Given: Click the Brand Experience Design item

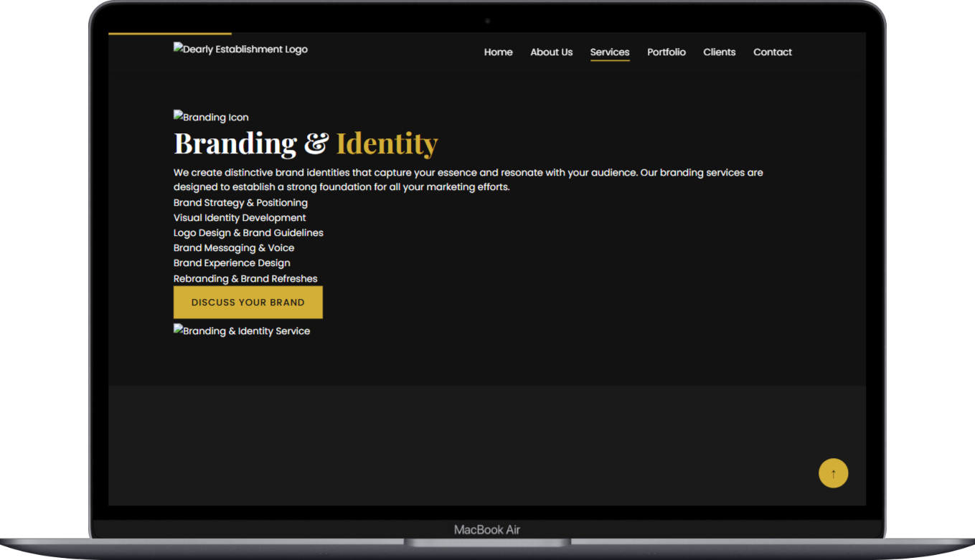Looking at the screenshot, I should tap(232, 263).
